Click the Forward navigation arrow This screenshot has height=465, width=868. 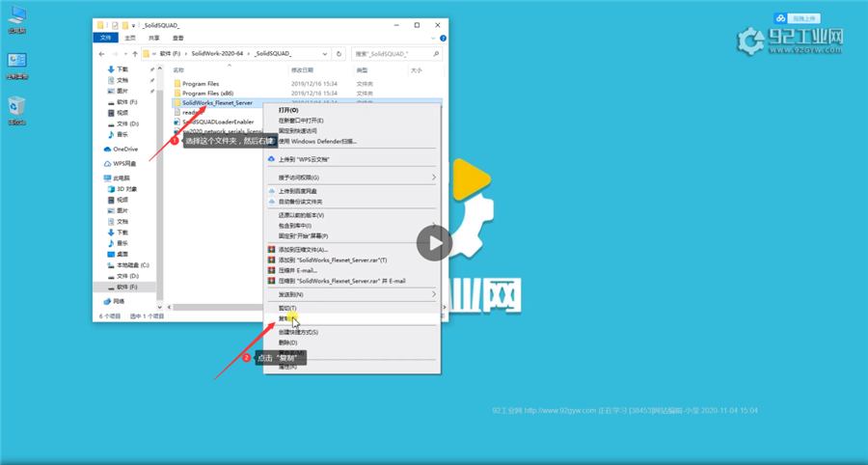pos(115,54)
